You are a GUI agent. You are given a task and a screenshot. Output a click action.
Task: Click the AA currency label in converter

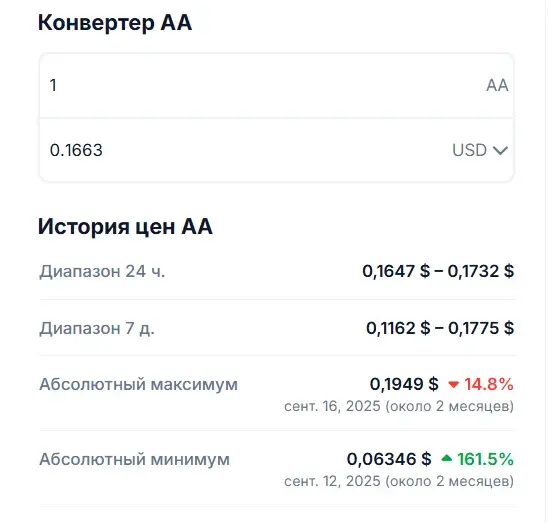coord(497,85)
